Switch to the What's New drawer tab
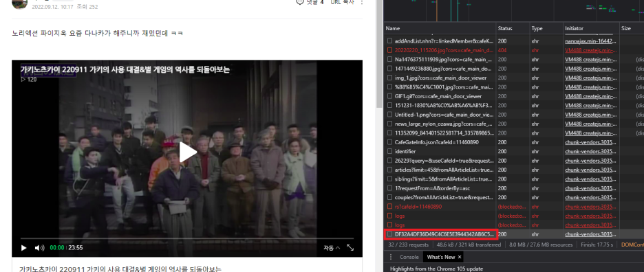 tap(441, 257)
